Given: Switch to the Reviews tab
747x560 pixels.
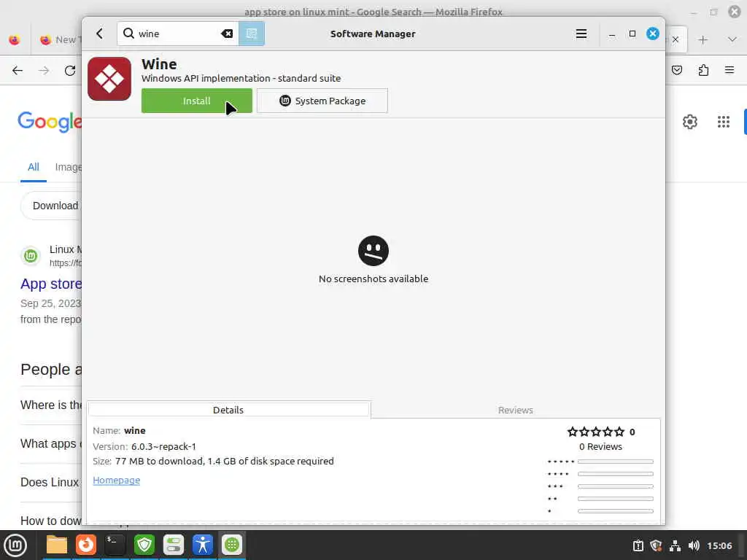Looking at the screenshot, I should click(x=516, y=410).
